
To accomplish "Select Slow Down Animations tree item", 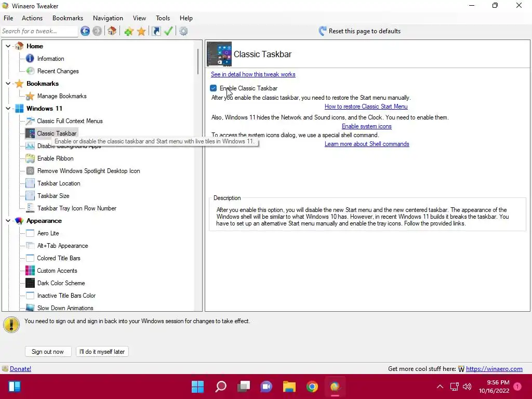I will [65, 308].
